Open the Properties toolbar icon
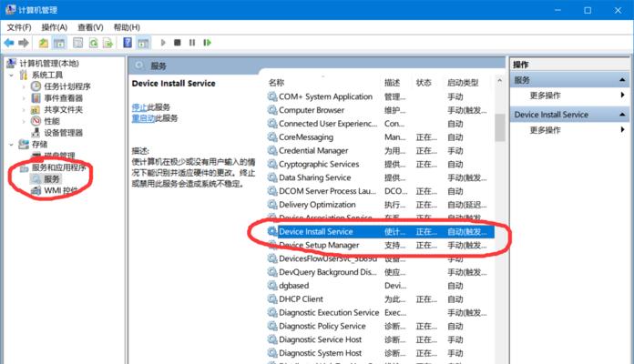This screenshot has height=364, width=634. 78,43
